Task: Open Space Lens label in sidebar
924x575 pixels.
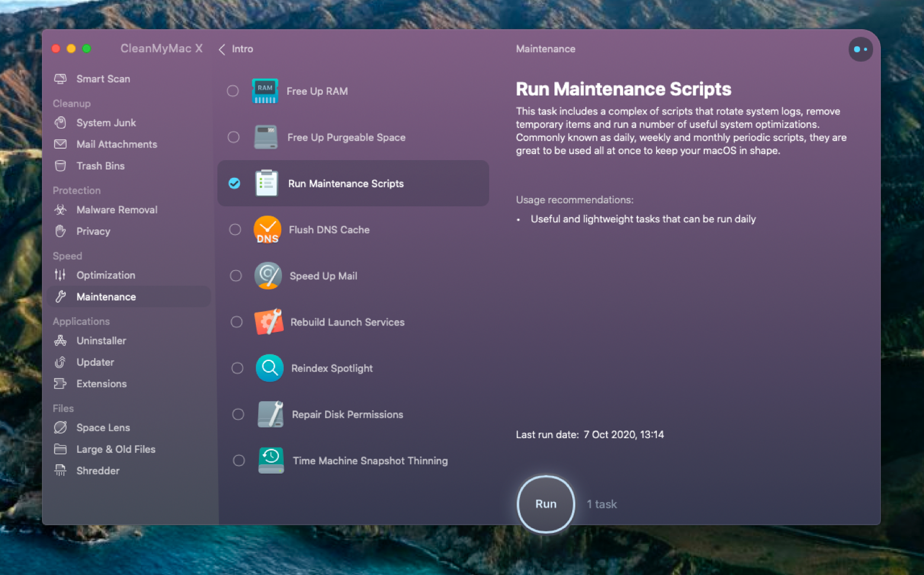Action: pyautogui.click(x=103, y=428)
